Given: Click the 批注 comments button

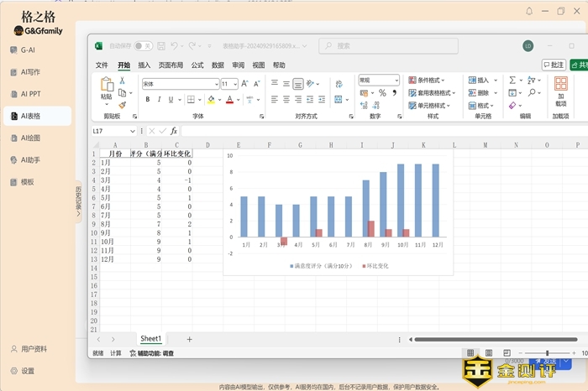Looking at the screenshot, I should click(x=554, y=65).
